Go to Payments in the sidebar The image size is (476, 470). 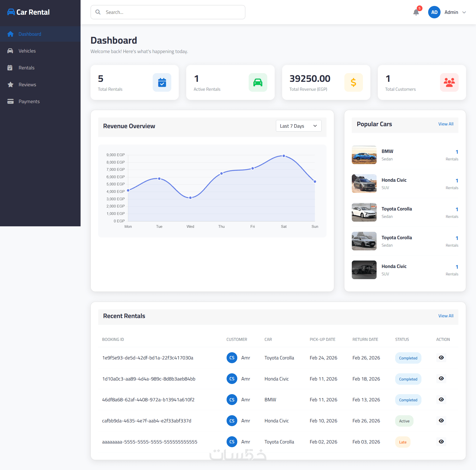pos(29,101)
